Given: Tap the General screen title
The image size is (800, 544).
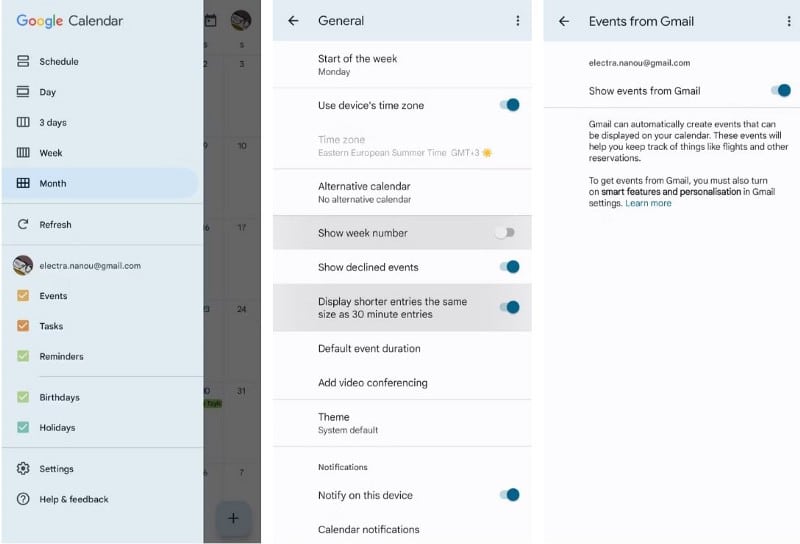Looking at the screenshot, I should 341,21.
